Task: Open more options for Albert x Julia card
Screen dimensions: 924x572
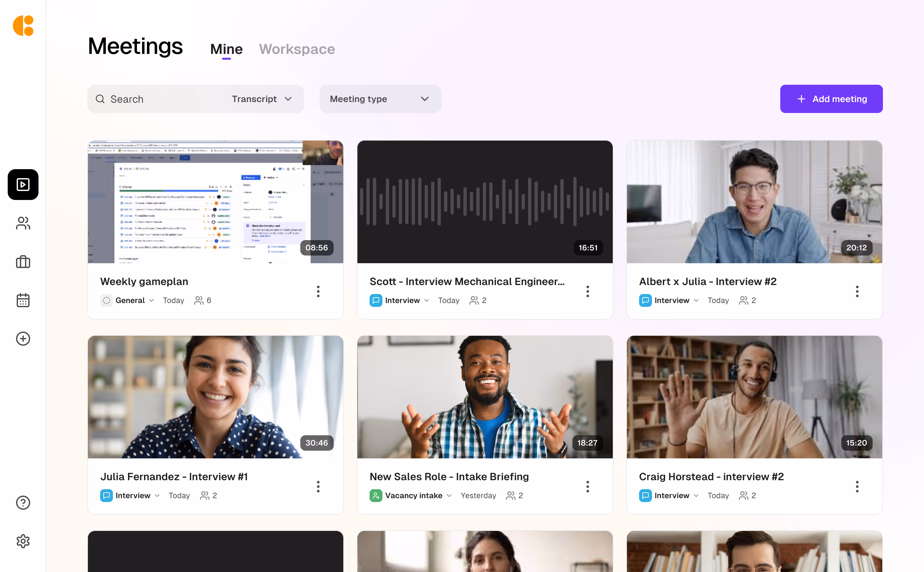Action: (857, 291)
